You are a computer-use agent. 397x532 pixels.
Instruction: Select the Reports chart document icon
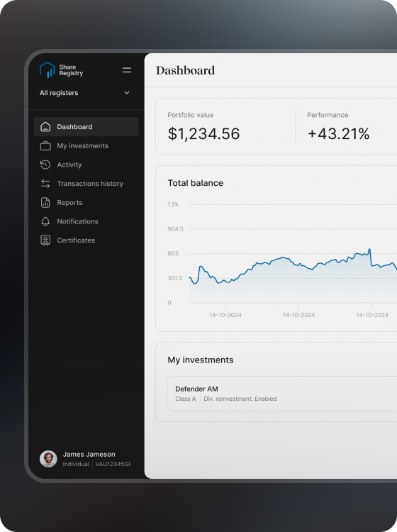coord(45,203)
